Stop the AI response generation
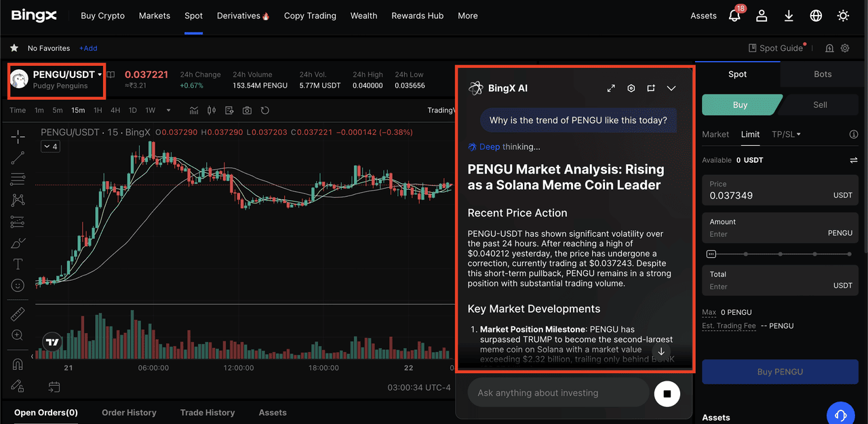 pos(667,393)
